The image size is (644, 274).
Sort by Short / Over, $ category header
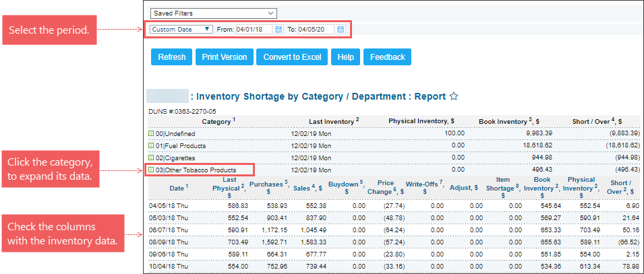pyautogui.click(x=597, y=121)
